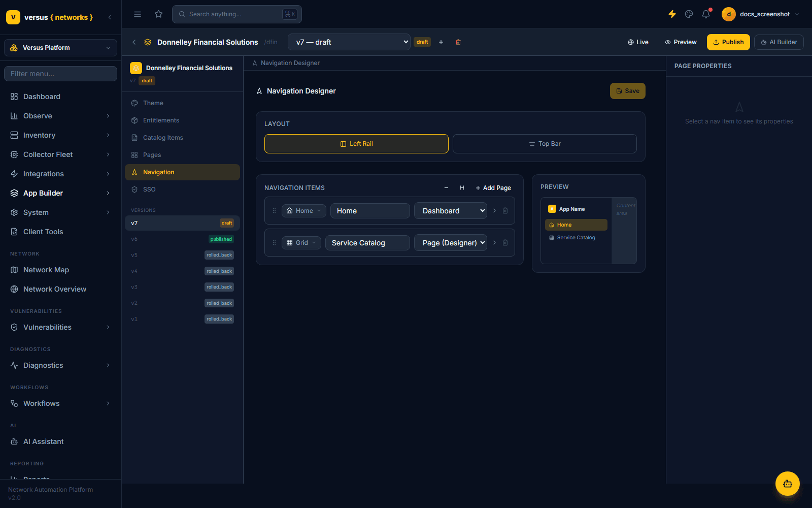Open the AI Builder

coord(779,42)
